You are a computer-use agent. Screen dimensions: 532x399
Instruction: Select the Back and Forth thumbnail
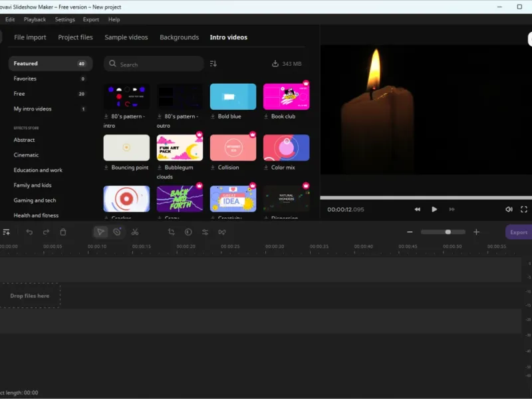click(180, 199)
